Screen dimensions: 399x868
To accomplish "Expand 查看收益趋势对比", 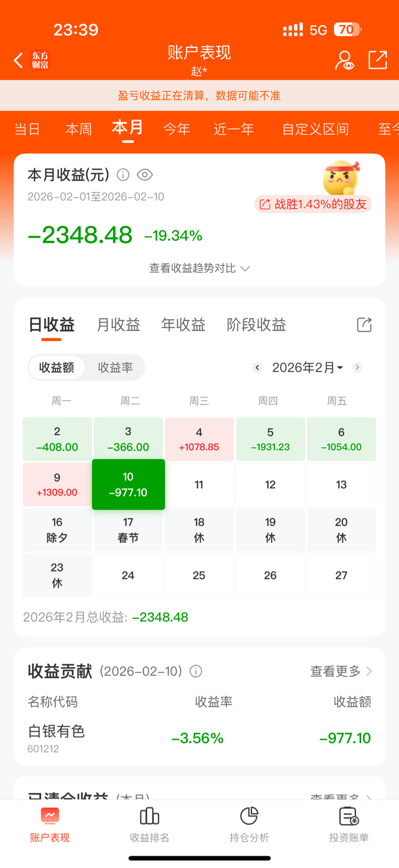I will pos(199,268).
